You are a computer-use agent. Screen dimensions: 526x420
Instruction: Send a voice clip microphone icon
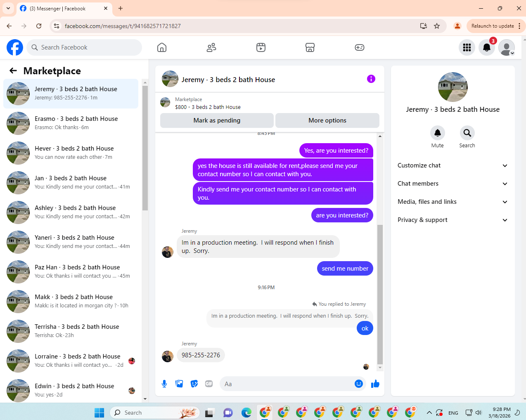coord(164,384)
